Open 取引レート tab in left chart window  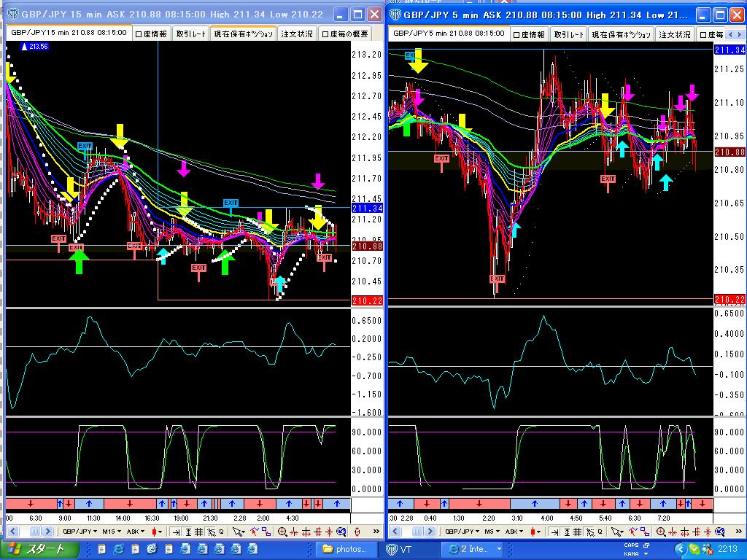click(190, 34)
